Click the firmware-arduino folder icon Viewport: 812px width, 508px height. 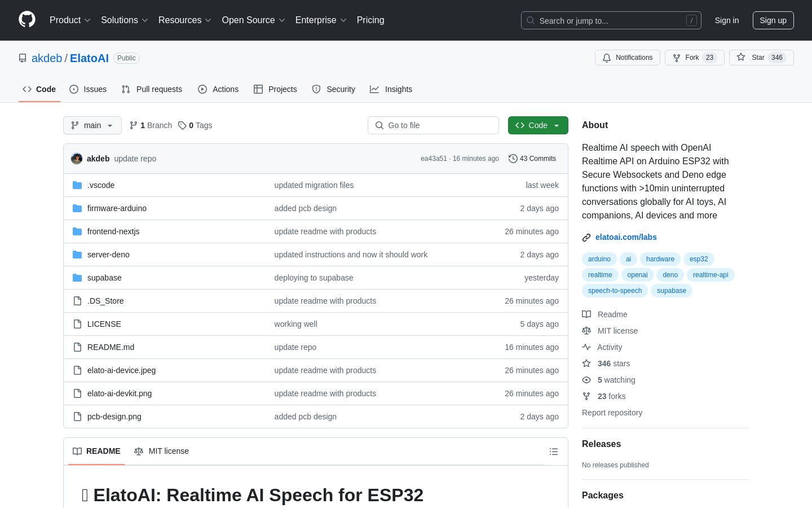(x=77, y=208)
